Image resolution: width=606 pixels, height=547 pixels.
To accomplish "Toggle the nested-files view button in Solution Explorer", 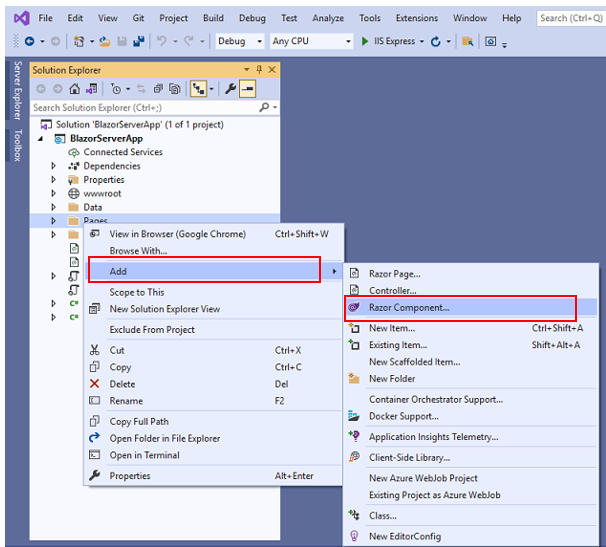I will pos(199,89).
